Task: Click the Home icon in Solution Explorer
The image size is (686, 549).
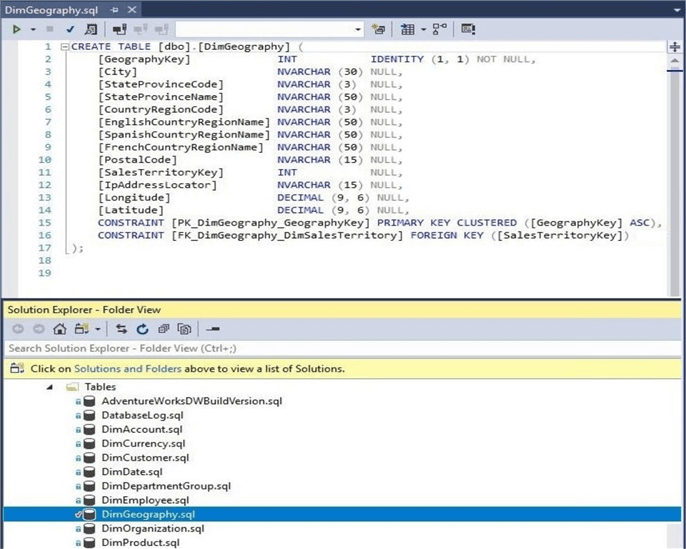Action: coord(60,329)
